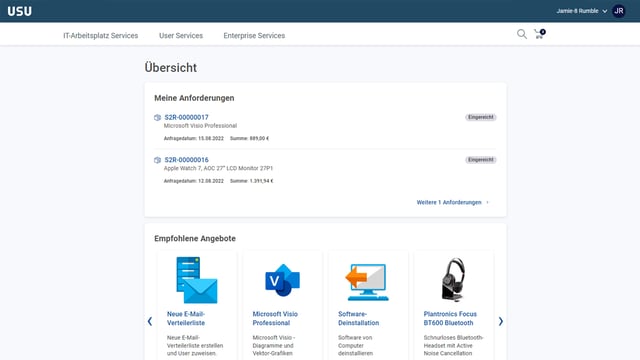The image size is (640, 360).
Task: Click the email distribution list image
Action: point(197,280)
